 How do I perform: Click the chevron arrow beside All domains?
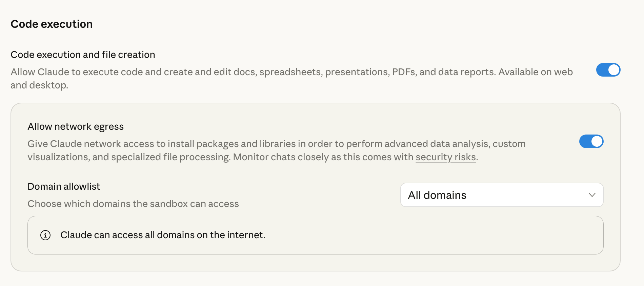[x=592, y=195]
